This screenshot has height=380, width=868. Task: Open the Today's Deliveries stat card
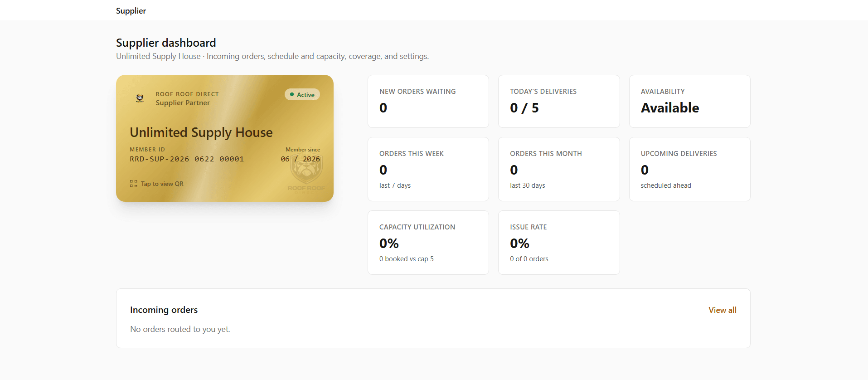point(559,101)
